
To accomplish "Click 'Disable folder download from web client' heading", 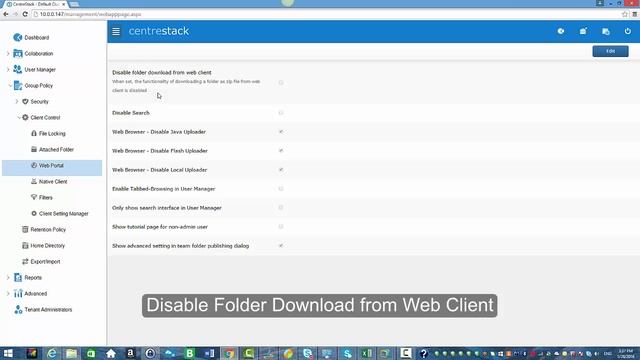I will [162, 72].
